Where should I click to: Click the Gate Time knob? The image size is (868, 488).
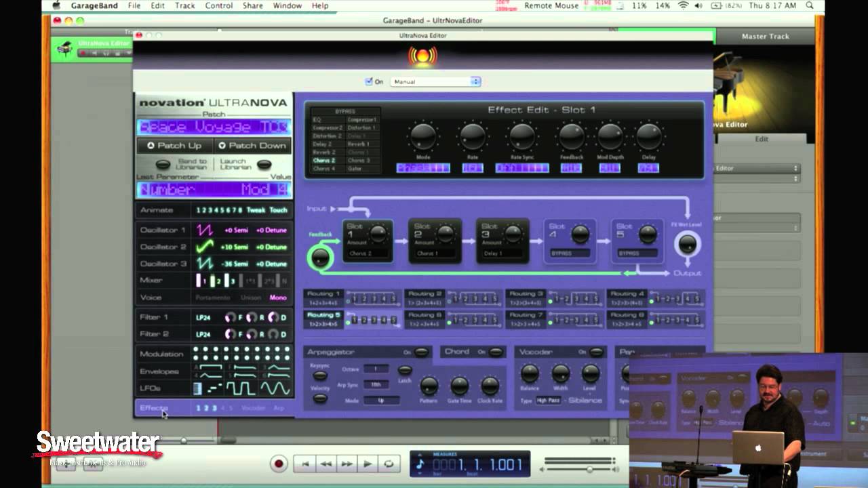(x=460, y=386)
